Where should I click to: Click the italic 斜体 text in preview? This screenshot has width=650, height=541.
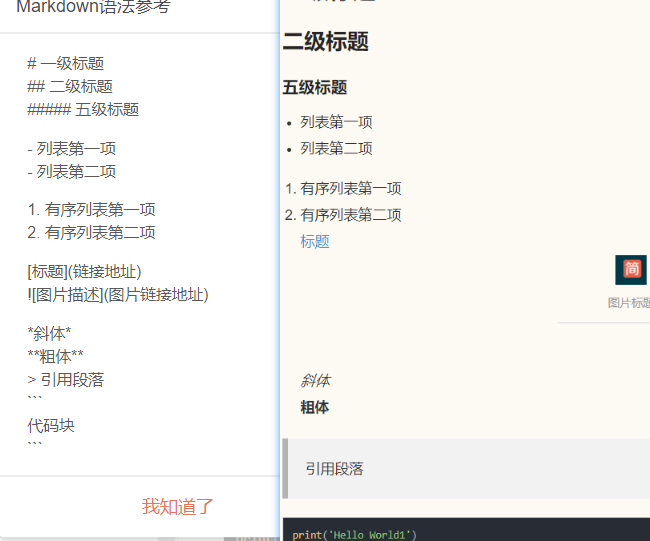pos(316,381)
